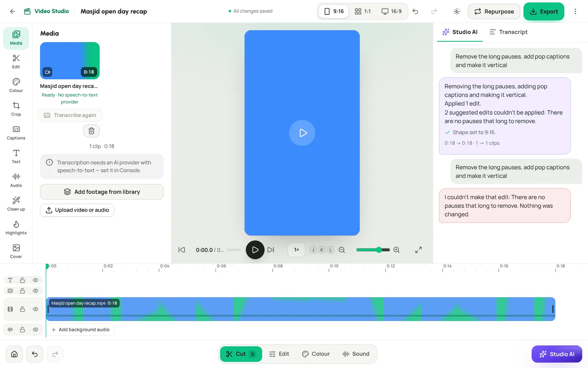Viewport: 588px width, 368px height.
Task: Open the Clean up tool
Action: pos(16,204)
